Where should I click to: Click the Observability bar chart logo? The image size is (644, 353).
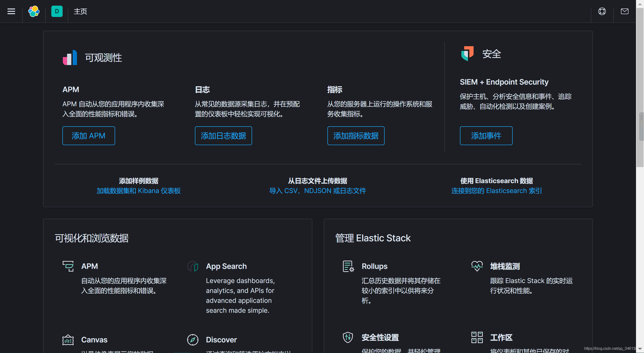point(70,57)
